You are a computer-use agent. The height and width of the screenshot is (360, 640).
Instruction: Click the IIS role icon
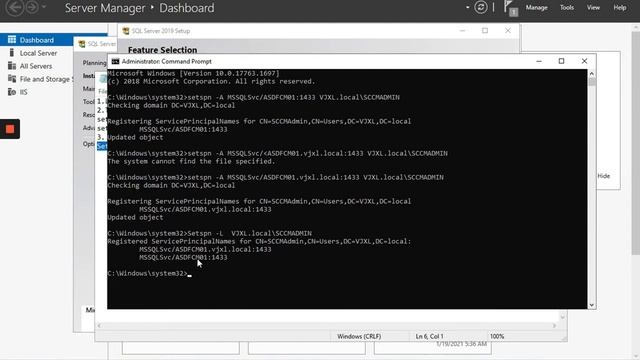(12, 92)
